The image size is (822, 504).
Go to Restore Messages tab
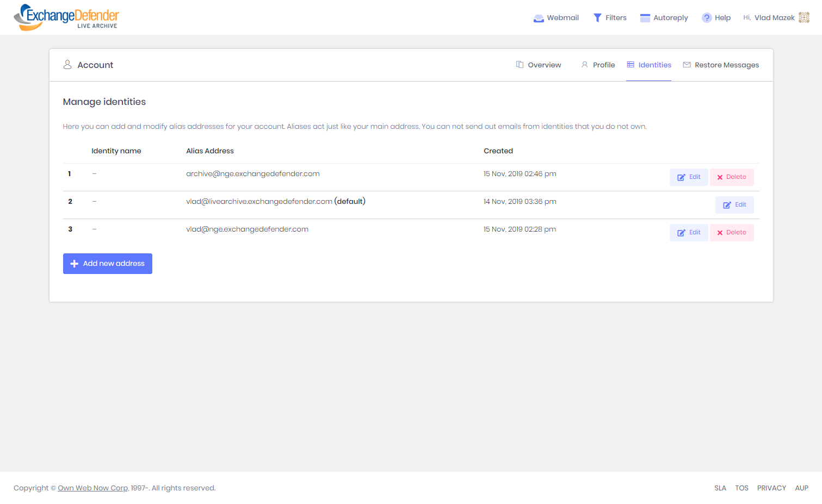point(721,65)
